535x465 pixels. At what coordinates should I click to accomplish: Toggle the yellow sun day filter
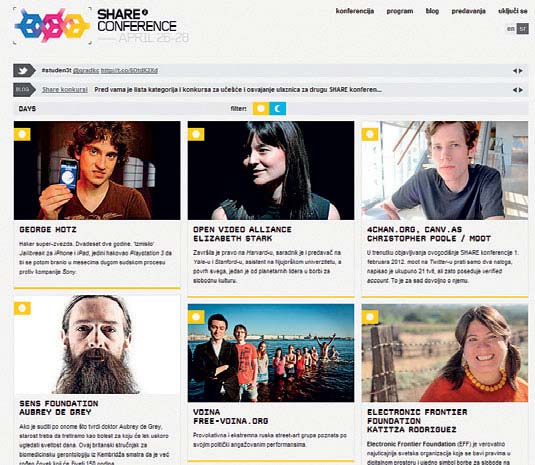pos(261,108)
